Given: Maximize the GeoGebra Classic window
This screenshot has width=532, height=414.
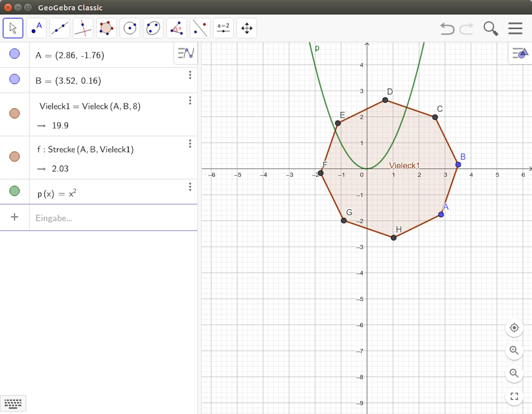Looking at the screenshot, I should (x=28, y=8).
